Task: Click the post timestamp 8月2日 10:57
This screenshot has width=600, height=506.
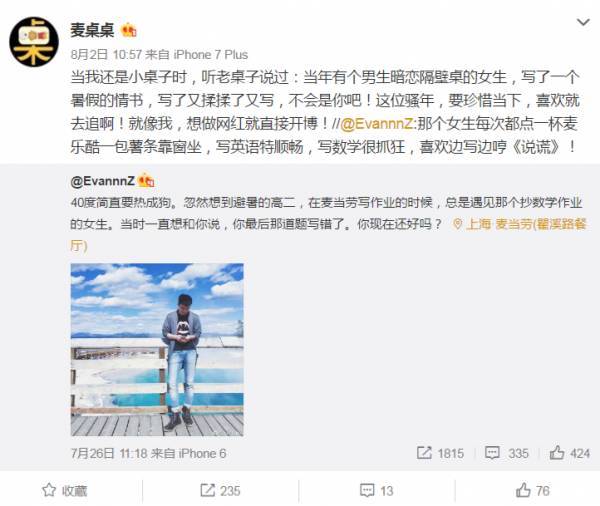Action: tap(106, 55)
